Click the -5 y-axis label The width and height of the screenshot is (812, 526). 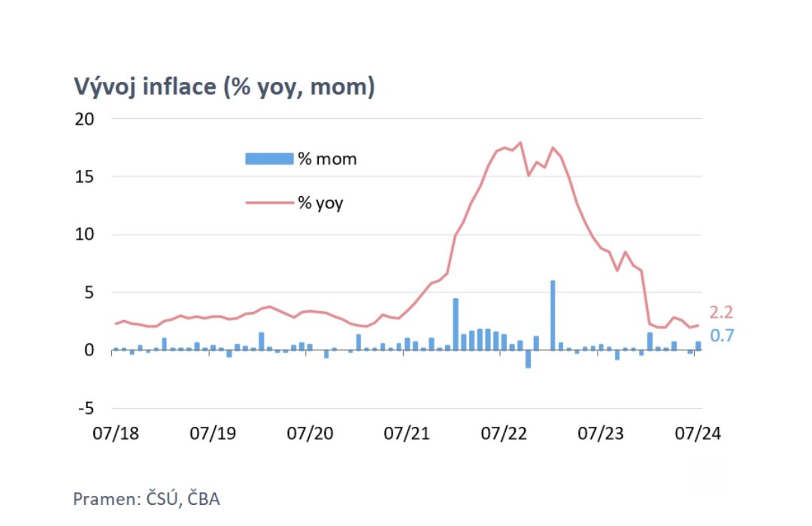(86, 409)
